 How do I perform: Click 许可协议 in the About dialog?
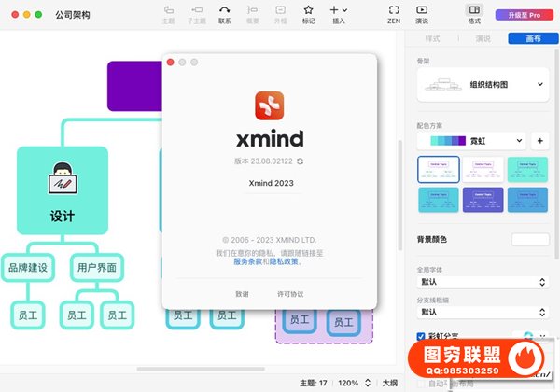(x=290, y=293)
